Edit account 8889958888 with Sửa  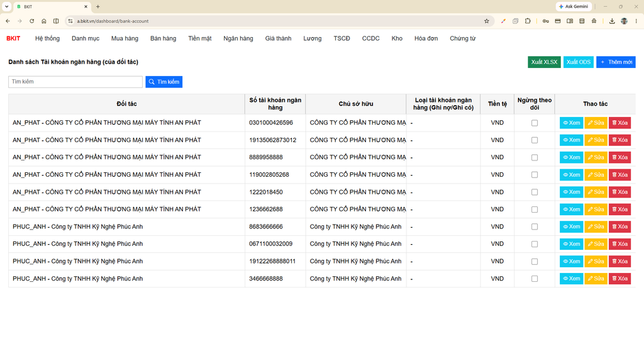(596, 157)
